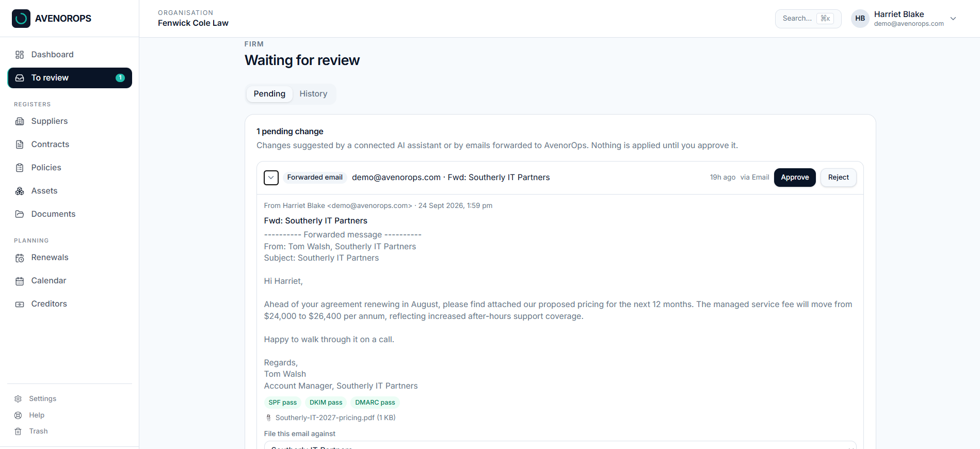Reject the forwarded email change
This screenshot has height=449, width=980.
(838, 178)
